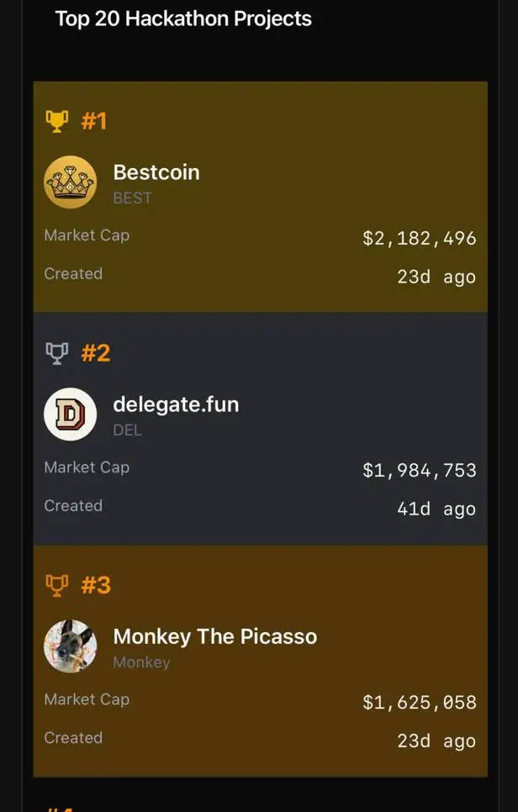Click the 41d ago created time
Viewport: 518px width, 812px height.
[436, 509]
